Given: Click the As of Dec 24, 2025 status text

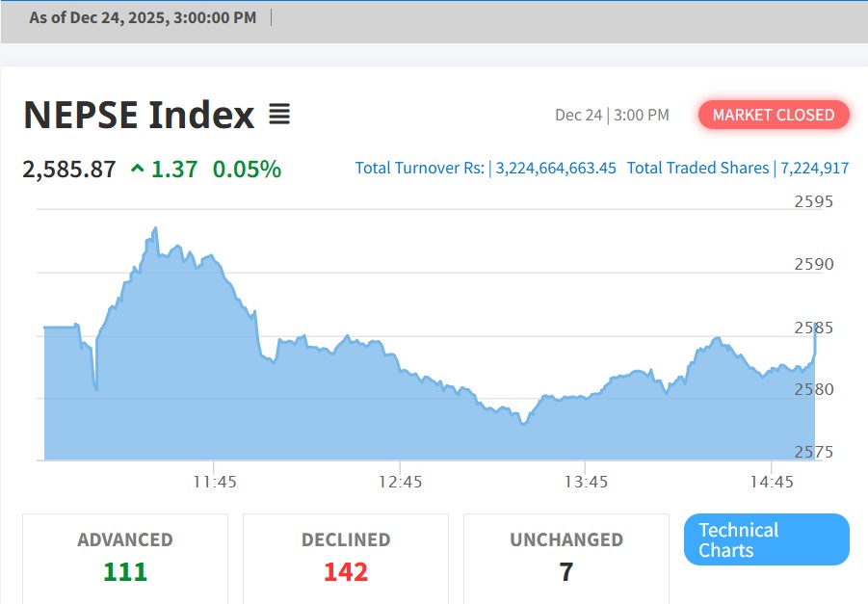Looking at the screenshot, I should [x=143, y=17].
